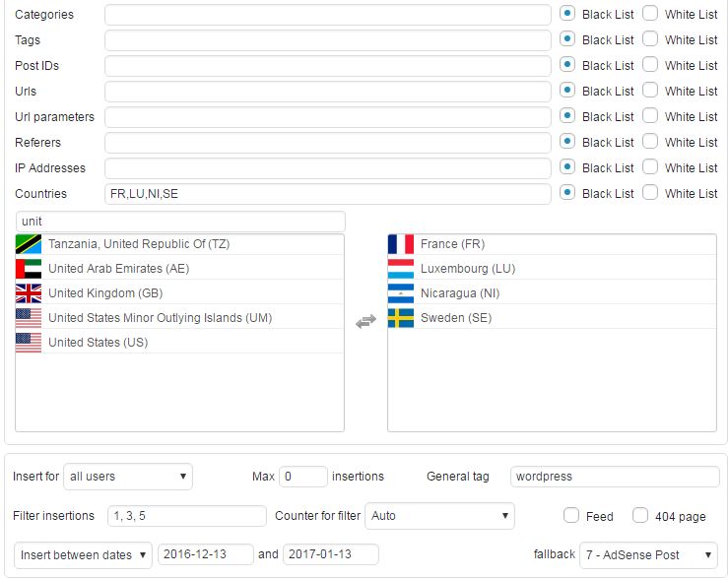The width and height of the screenshot is (728, 578).
Task: Select United Arab Emirates (AE) row
Action: tap(179, 269)
